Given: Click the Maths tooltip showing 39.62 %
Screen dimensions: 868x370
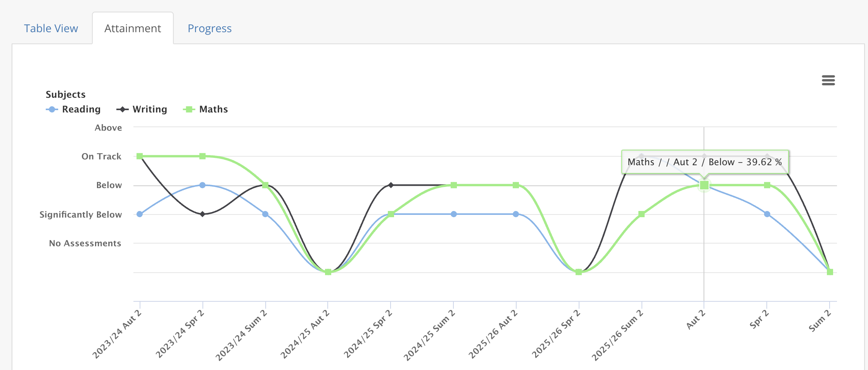Looking at the screenshot, I should click(705, 162).
